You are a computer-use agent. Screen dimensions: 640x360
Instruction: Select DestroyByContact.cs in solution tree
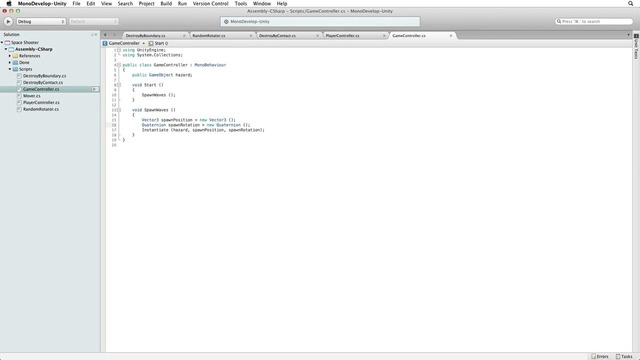pos(43,82)
